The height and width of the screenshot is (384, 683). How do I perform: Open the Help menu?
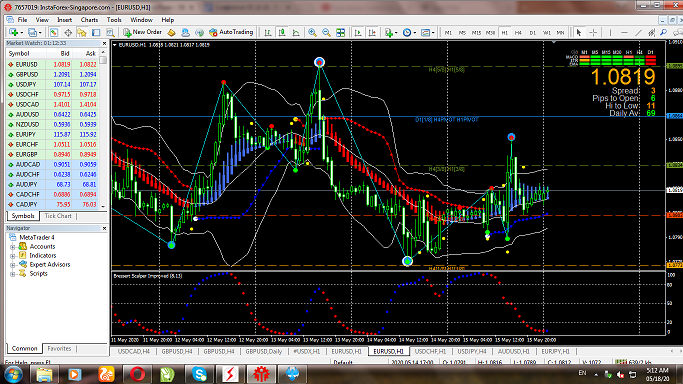[168, 20]
